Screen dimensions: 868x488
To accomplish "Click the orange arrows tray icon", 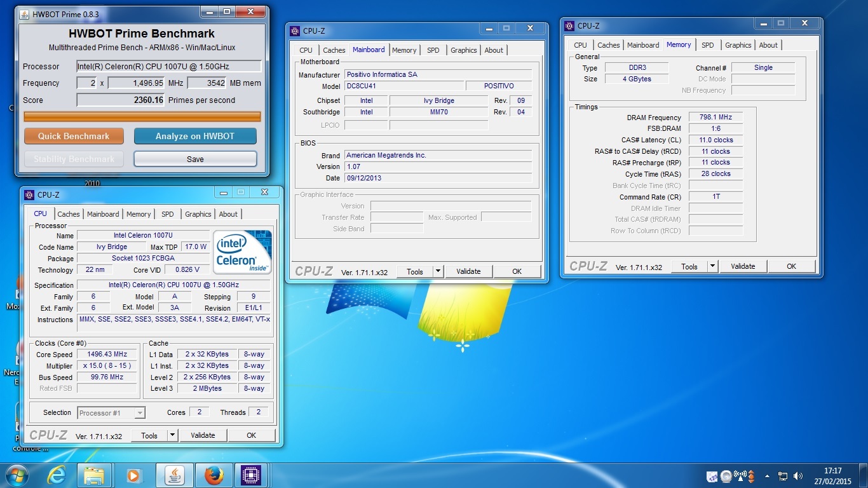I will coord(751,476).
